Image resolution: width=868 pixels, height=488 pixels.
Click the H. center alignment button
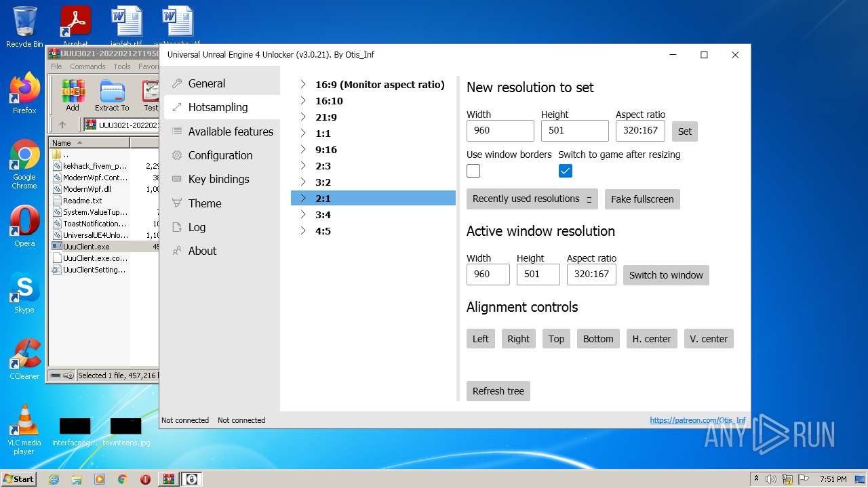coord(652,339)
